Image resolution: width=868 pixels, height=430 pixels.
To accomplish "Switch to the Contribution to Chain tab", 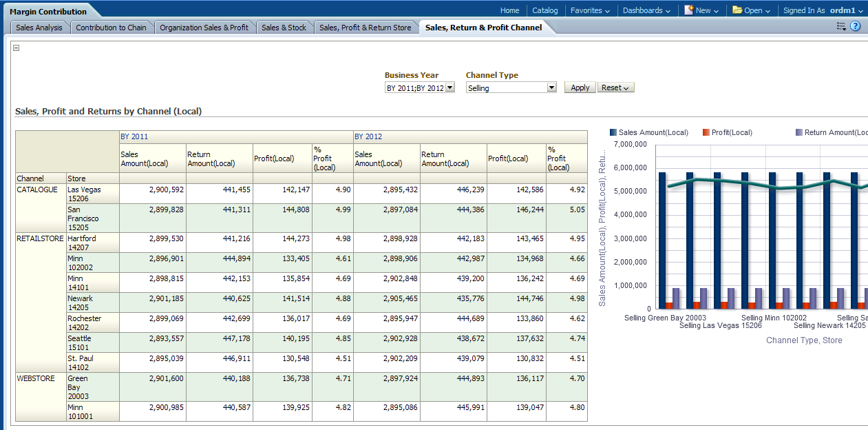I will [x=111, y=28].
